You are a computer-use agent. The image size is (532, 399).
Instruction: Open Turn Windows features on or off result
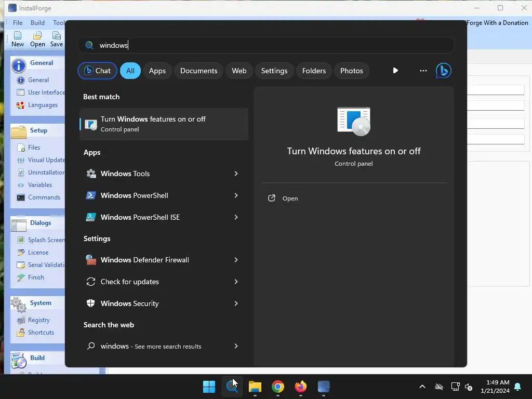(164, 124)
